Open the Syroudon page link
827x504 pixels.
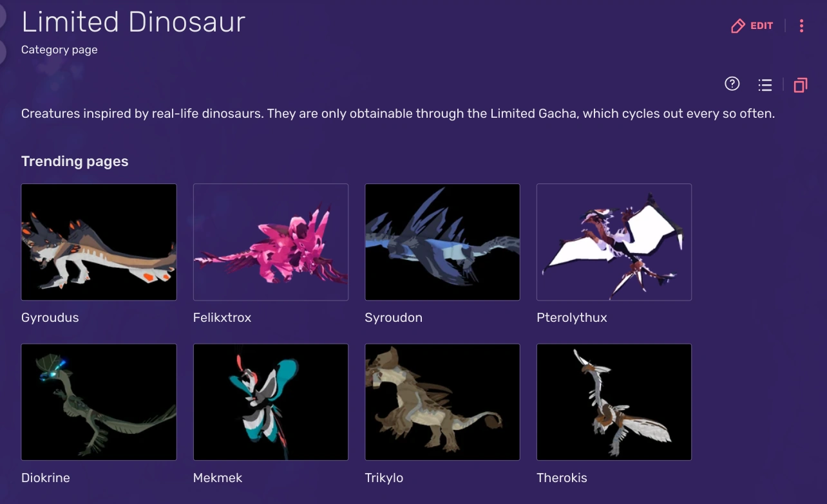(394, 317)
